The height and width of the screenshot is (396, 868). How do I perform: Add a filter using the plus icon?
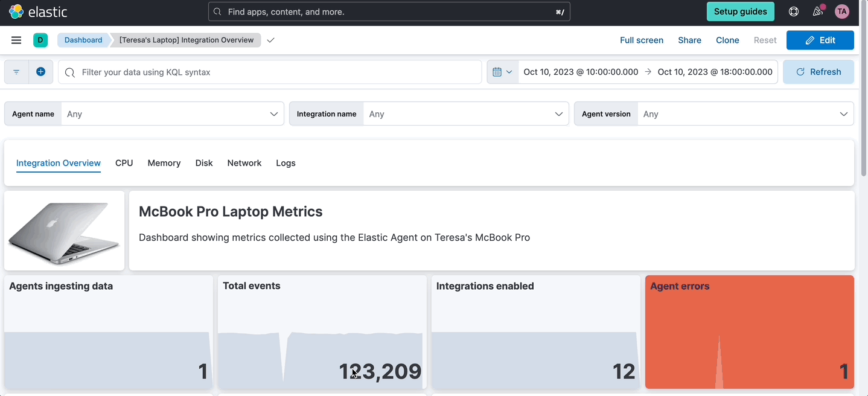[x=40, y=71]
